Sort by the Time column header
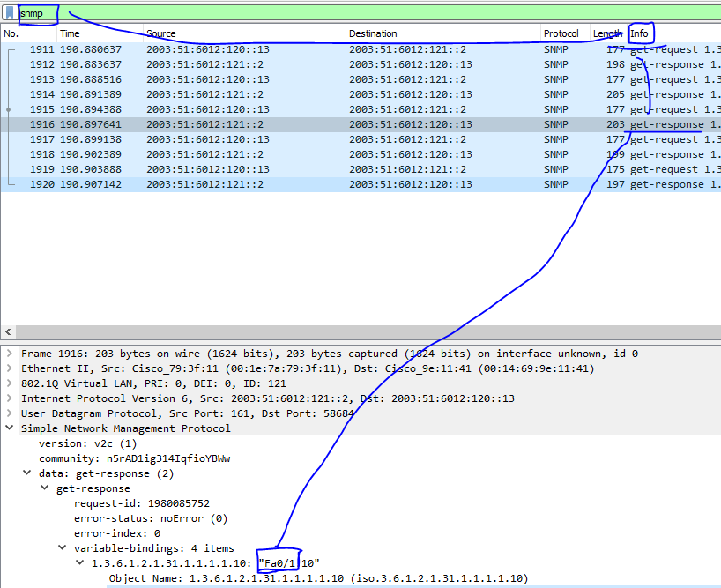This screenshot has height=588, width=721. tap(100, 33)
